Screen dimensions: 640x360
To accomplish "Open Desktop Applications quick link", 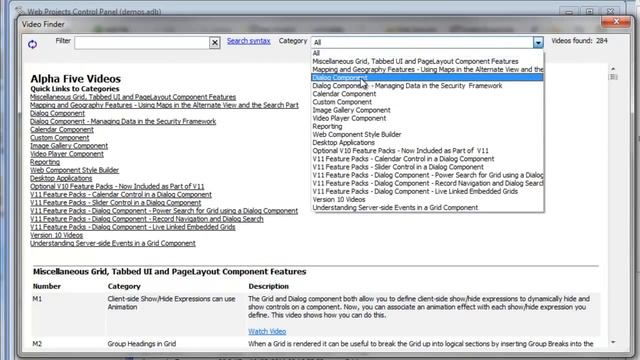I will (61, 178).
